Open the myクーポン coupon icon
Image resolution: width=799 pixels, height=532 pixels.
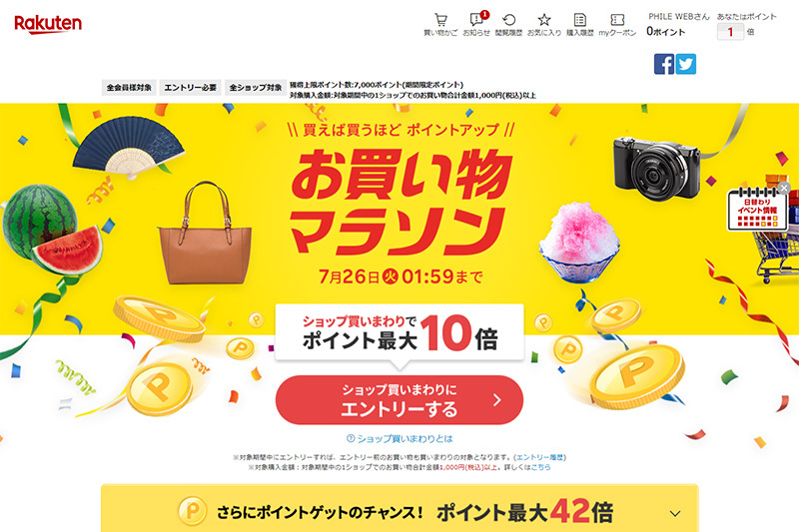pyautogui.click(x=617, y=24)
